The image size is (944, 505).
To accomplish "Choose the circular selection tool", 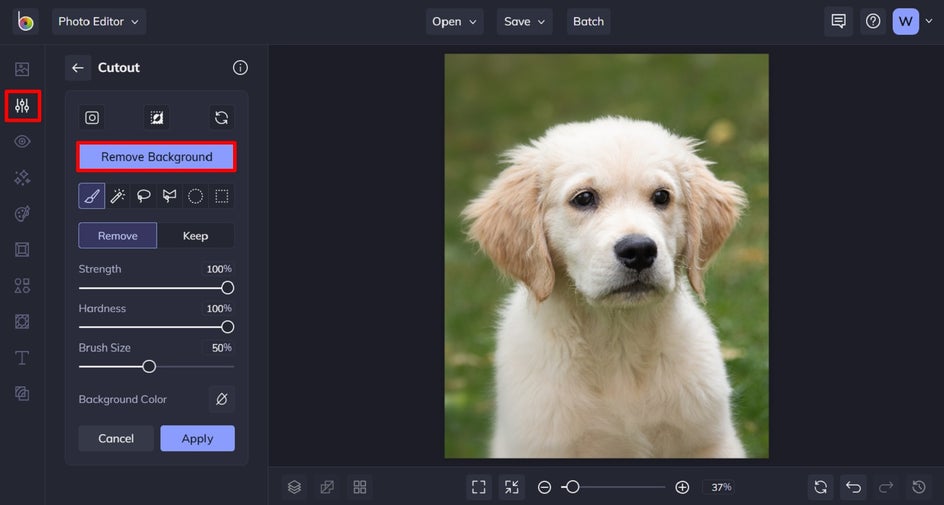I will [x=196, y=196].
